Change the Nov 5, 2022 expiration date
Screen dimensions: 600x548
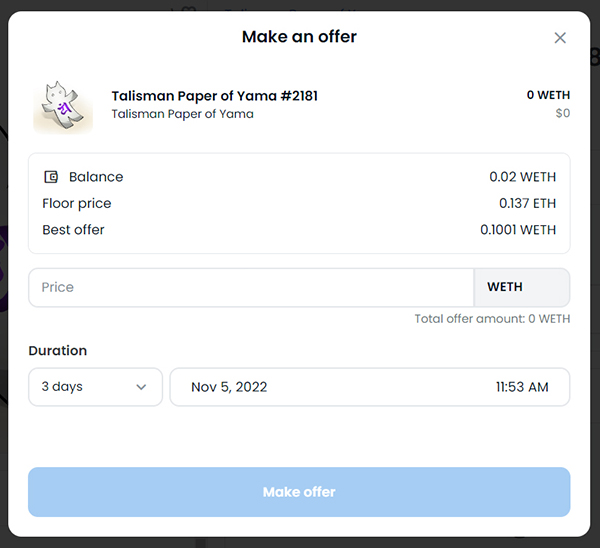(229, 387)
